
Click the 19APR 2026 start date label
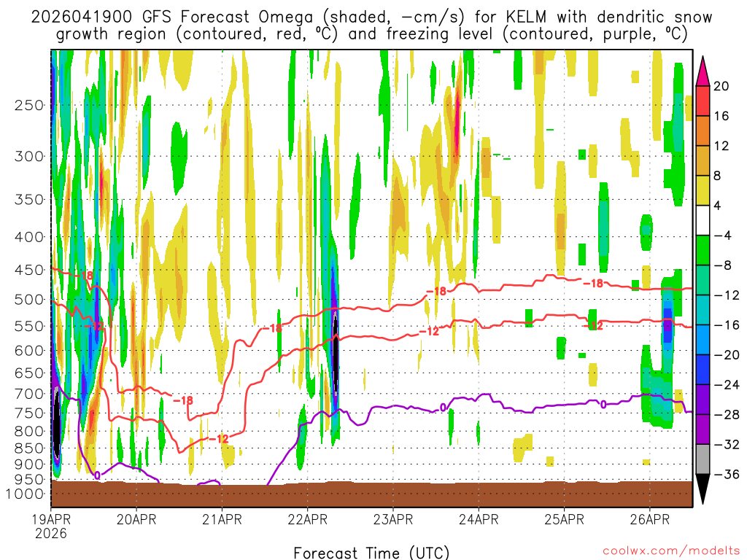click(51, 526)
